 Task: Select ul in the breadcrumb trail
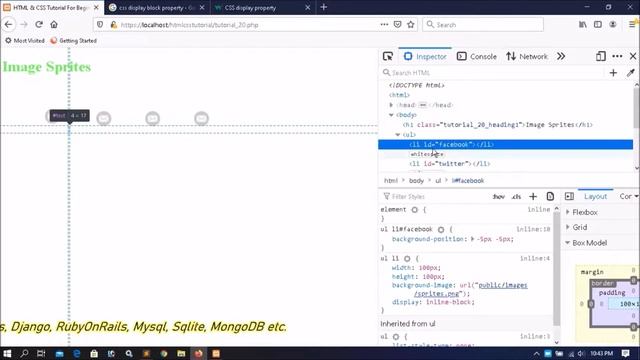pos(438,180)
